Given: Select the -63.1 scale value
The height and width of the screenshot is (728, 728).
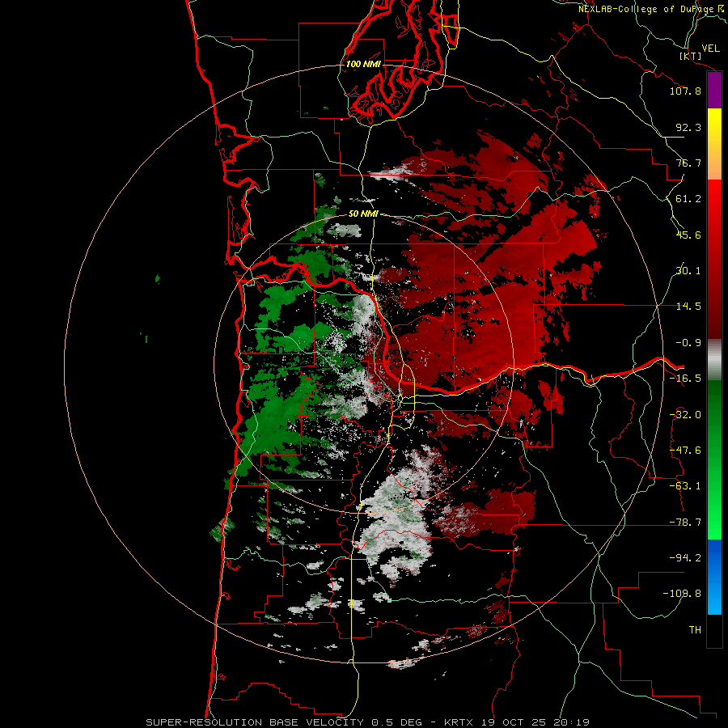Looking at the screenshot, I should (x=685, y=486).
